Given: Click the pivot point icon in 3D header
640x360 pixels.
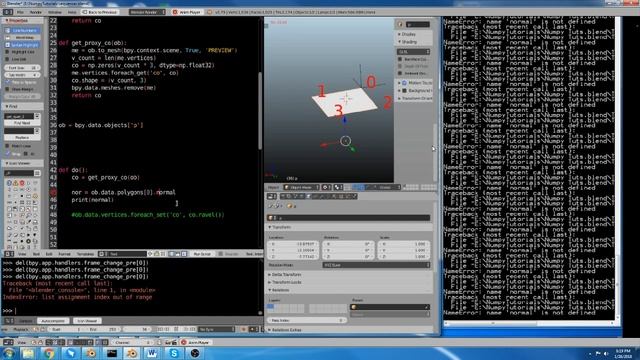Looking at the screenshot, I should [x=338, y=187].
